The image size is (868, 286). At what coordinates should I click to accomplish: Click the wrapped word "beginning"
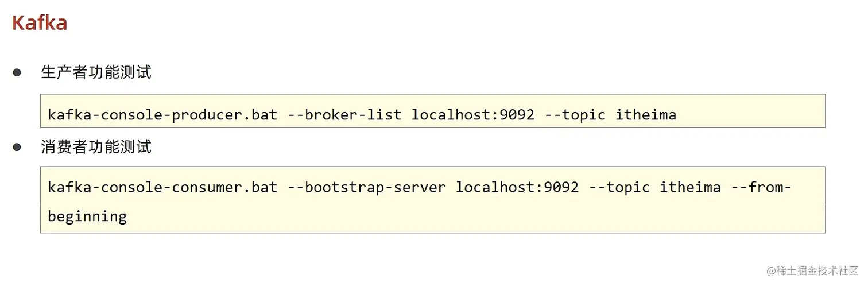(87, 217)
